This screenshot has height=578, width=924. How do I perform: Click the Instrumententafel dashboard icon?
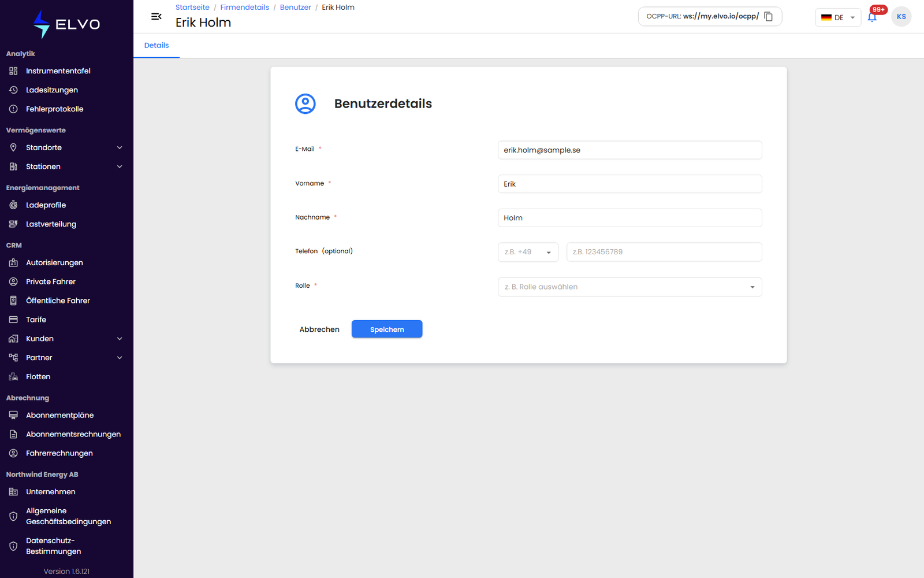(13, 71)
